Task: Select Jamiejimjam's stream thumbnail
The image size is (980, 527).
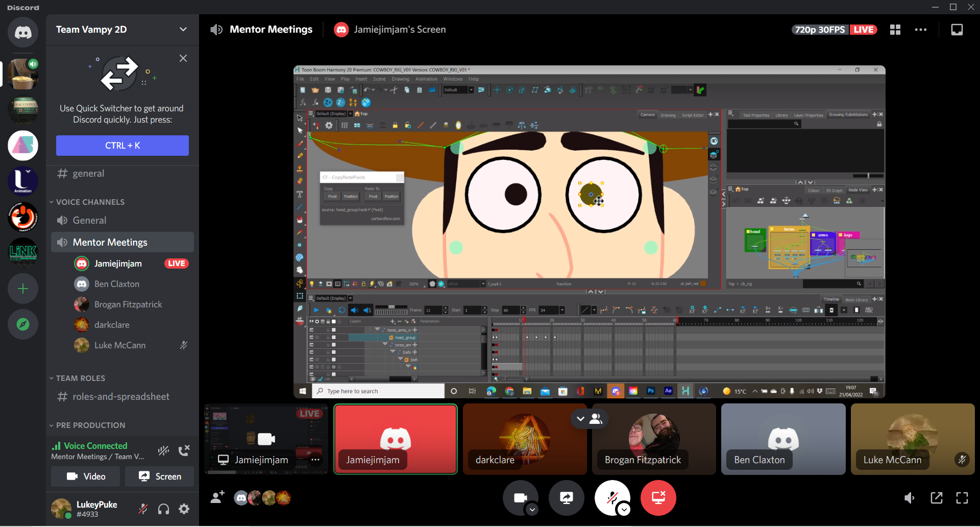Action: [266, 439]
